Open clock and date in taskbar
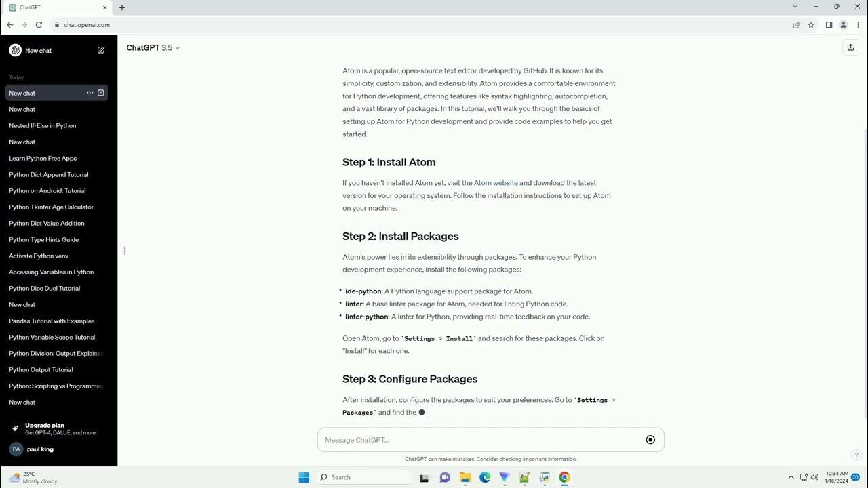Image resolution: width=868 pixels, height=488 pixels. point(836,477)
